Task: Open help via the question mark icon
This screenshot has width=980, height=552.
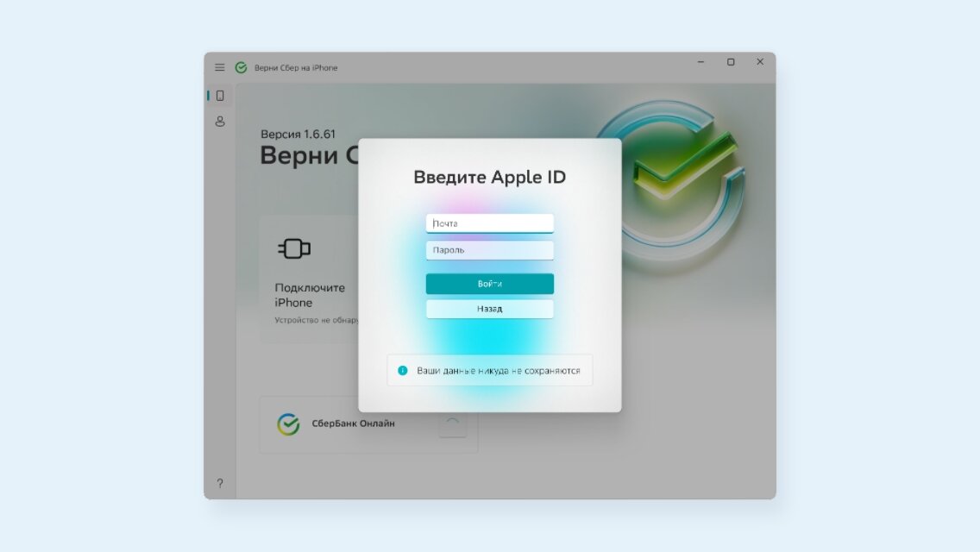Action: [220, 483]
